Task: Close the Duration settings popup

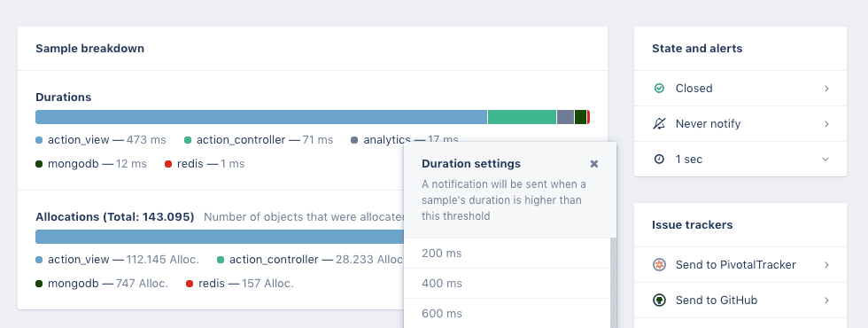Action: coord(594,164)
